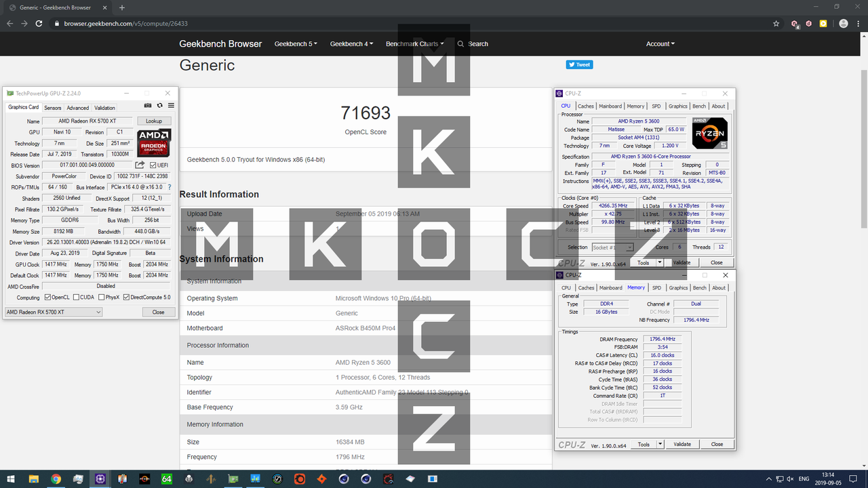This screenshot has width=868, height=488.
Task: Click the Tweet button
Action: [580, 64]
